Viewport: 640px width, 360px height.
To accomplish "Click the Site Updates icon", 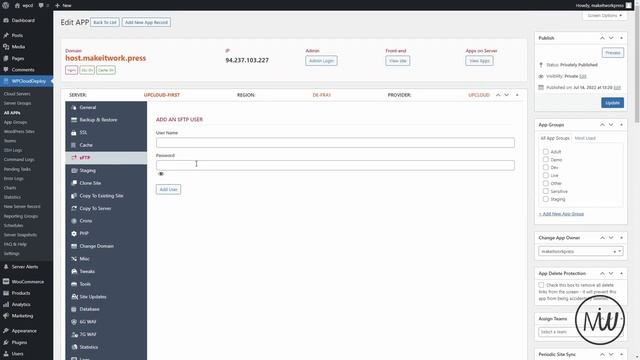I will 74,297.
